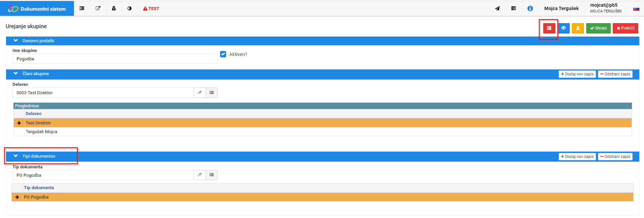Click the red list-view button
644x218 pixels.
(x=549, y=28)
